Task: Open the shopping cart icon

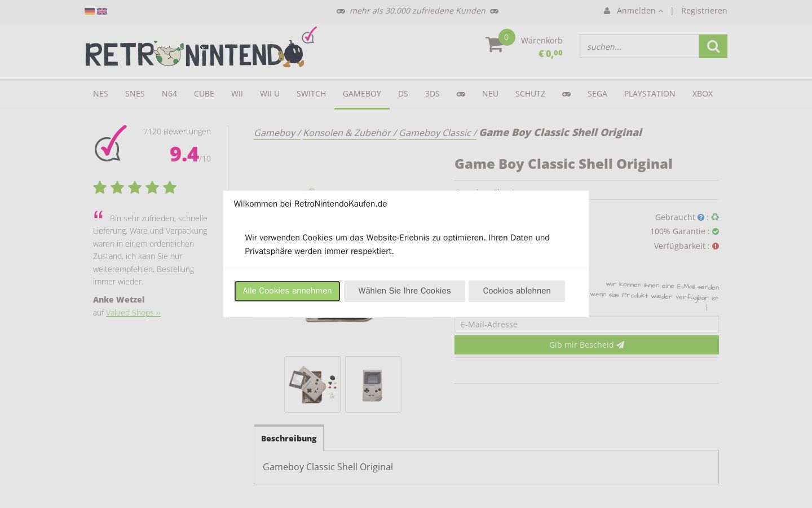Action: click(x=495, y=45)
